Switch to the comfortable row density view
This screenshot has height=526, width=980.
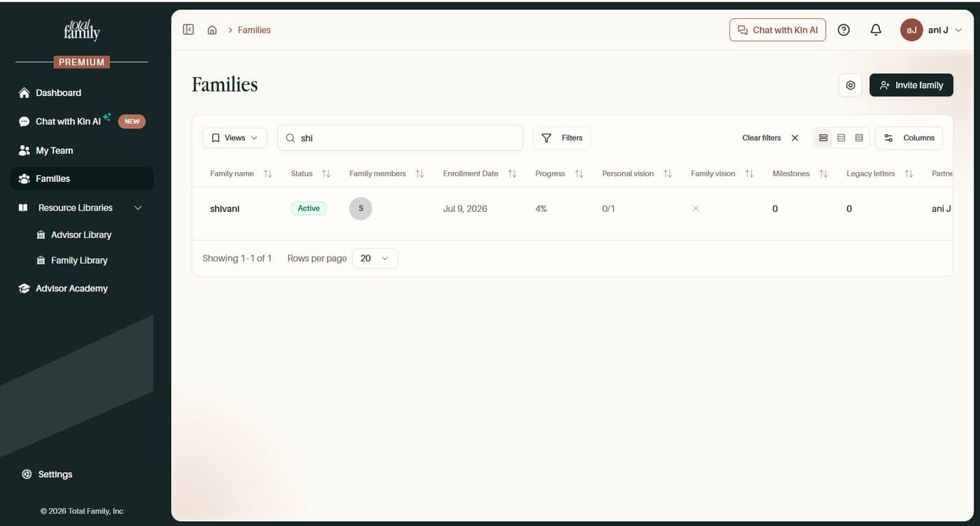(823, 138)
